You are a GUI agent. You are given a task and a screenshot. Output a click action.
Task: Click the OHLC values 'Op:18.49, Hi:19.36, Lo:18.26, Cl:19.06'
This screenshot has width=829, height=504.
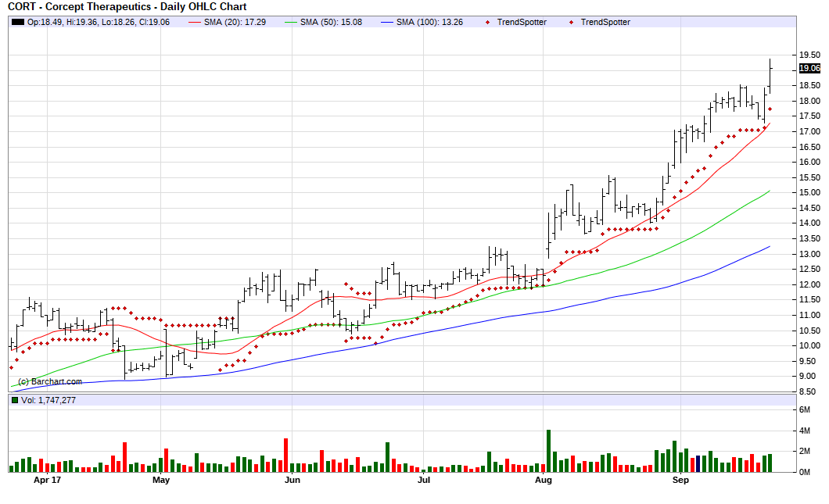99,22
